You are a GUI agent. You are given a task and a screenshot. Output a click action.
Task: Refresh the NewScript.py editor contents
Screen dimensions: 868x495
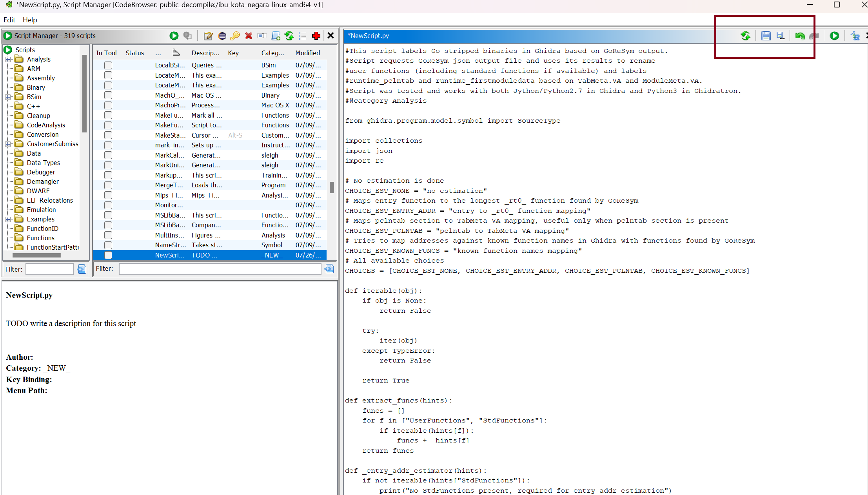pyautogui.click(x=746, y=36)
